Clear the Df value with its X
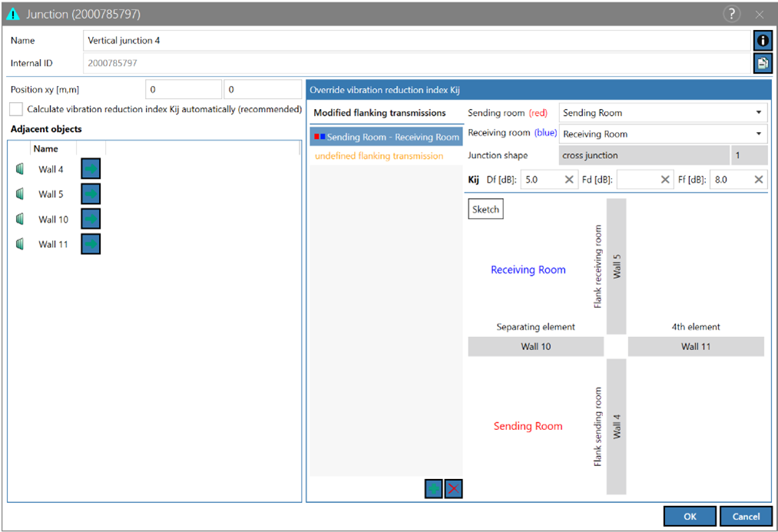778x532 pixels. [569, 180]
